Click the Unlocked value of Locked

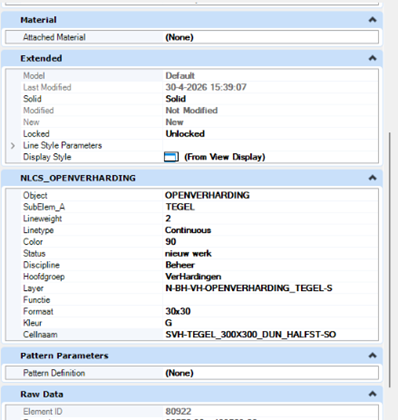coord(185,134)
